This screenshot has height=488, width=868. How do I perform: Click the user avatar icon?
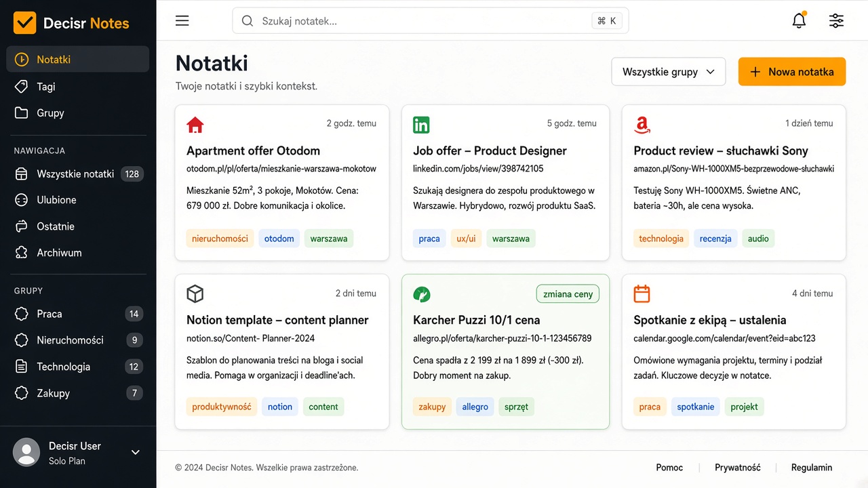[x=26, y=452]
